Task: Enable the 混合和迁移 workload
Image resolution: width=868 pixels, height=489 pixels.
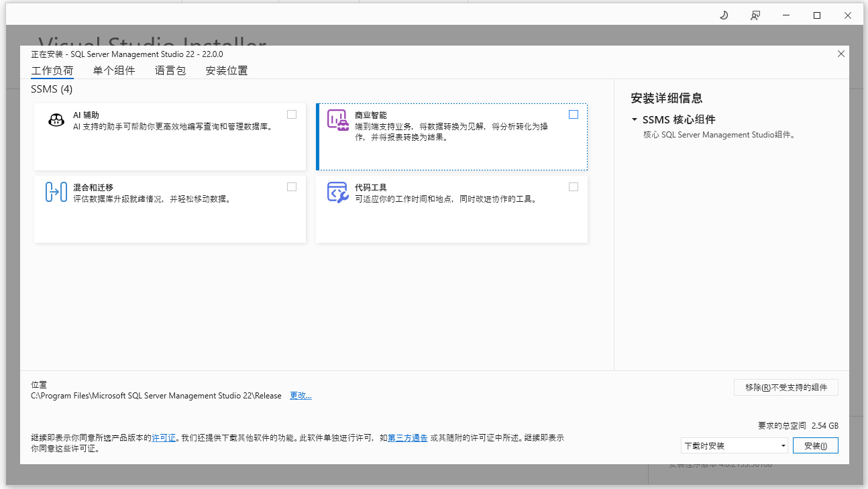Action: pos(292,186)
